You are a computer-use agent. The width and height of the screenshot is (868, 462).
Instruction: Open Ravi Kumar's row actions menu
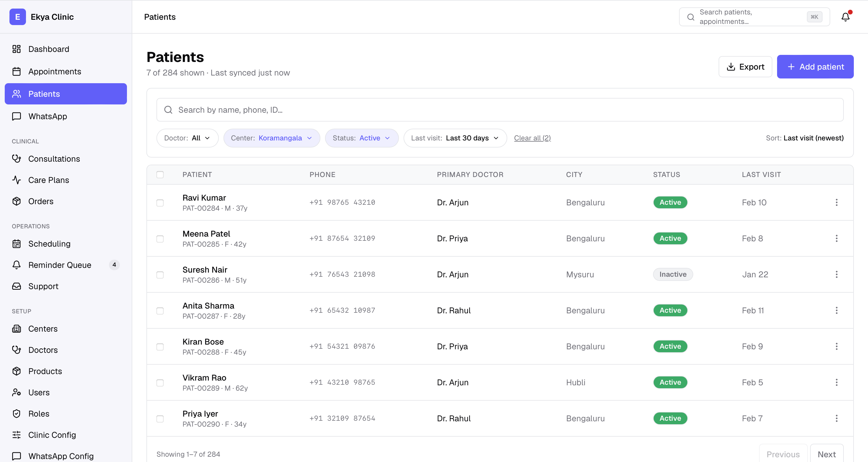[x=836, y=202]
